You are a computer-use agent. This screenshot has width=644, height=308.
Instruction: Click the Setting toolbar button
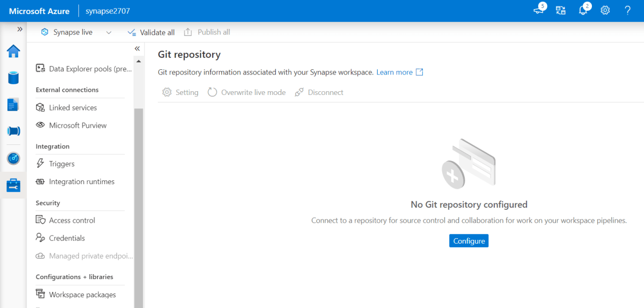(x=180, y=92)
